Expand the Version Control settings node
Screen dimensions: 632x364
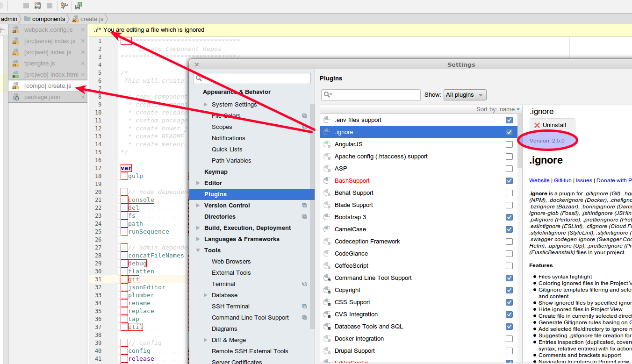(x=199, y=206)
